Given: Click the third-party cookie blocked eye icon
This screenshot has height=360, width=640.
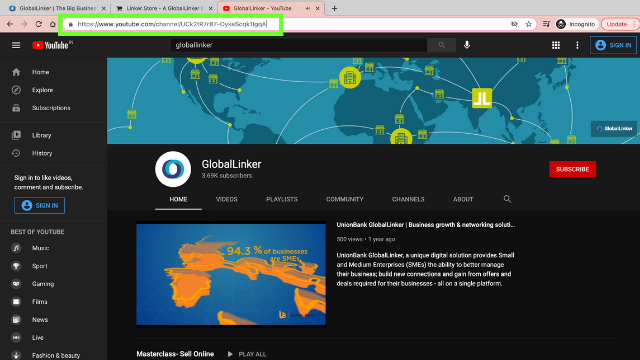Looking at the screenshot, I should coord(514,24).
